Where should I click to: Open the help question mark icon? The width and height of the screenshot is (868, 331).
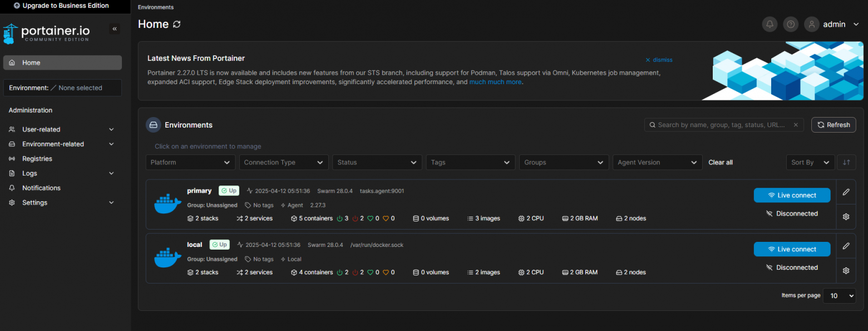click(791, 24)
